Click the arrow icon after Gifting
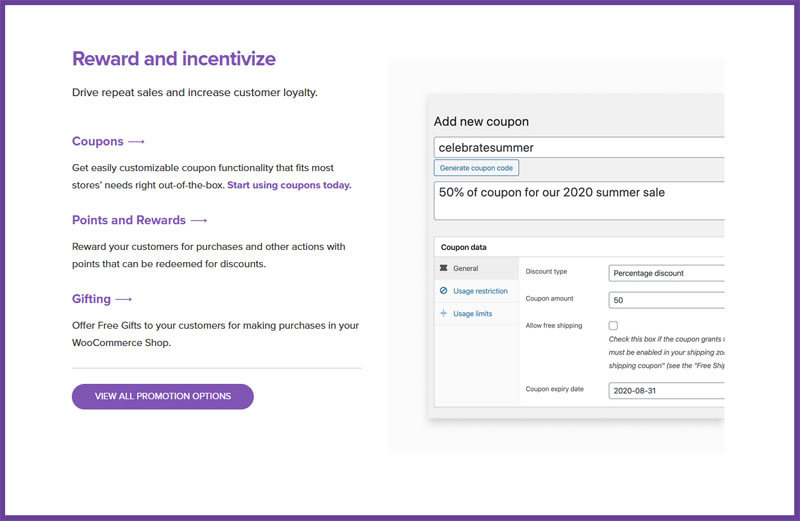This screenshot has width=800, height=521. click(x=123, y=299)
